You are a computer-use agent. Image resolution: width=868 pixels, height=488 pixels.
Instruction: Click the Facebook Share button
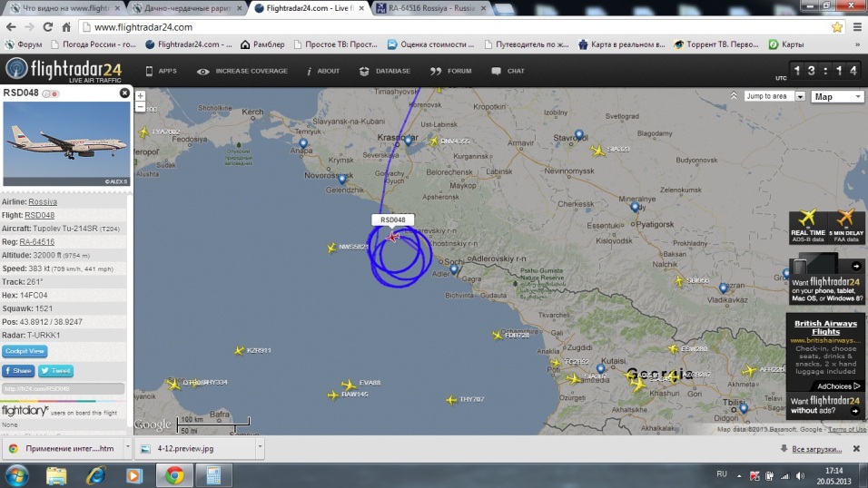pyautogui.click(x=18, y=371)
